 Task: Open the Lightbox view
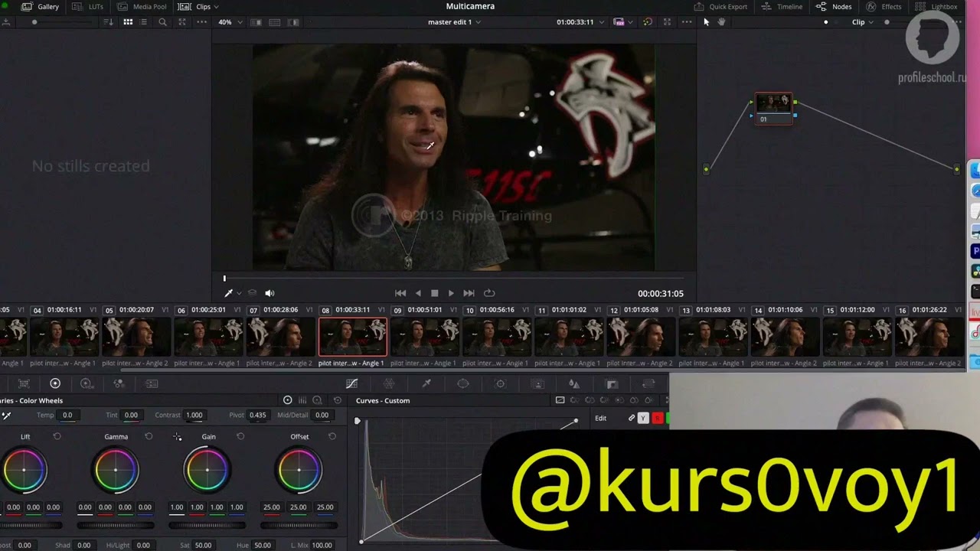(x=936, y=7)
